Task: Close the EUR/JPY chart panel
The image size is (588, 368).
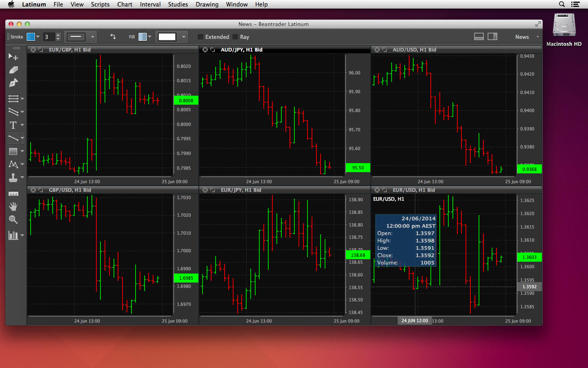Action: [x=205, y=190]
